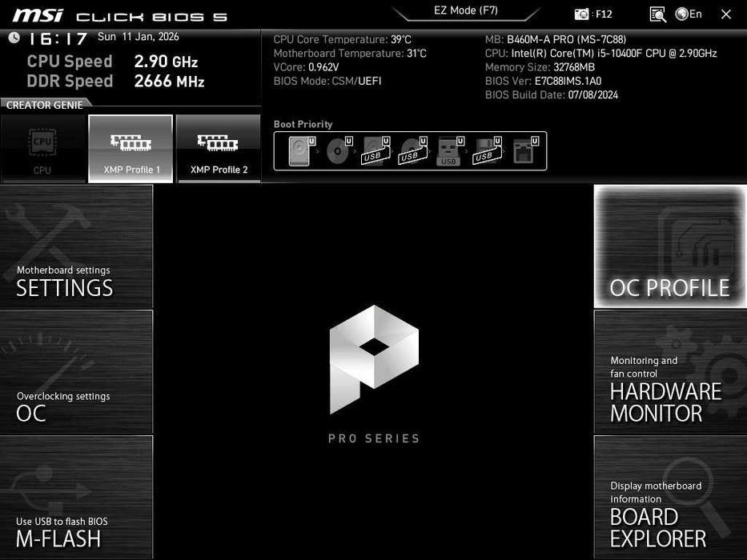The height and width of the screenshot is (560, 747).
Task: Open the SETTINGS motherboard settings menu
Action: [x=76, y=246]
